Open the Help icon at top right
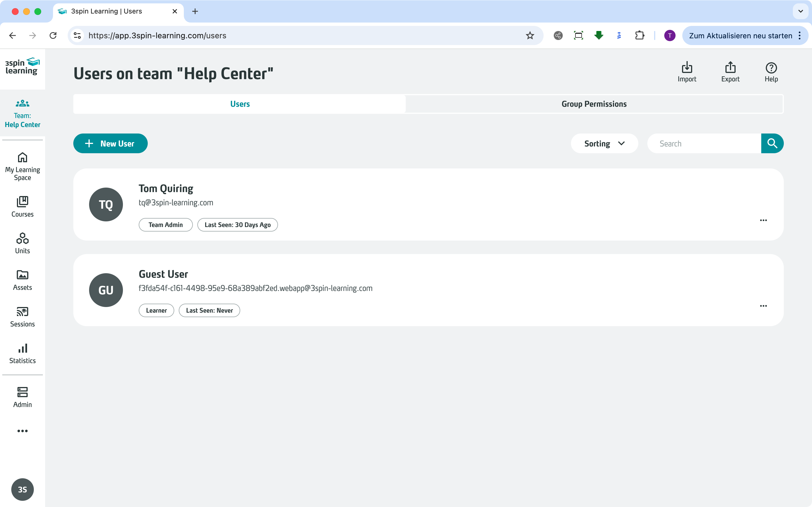Image resolution: width=812 pixels, height=507 pixels. pos(771,72)
